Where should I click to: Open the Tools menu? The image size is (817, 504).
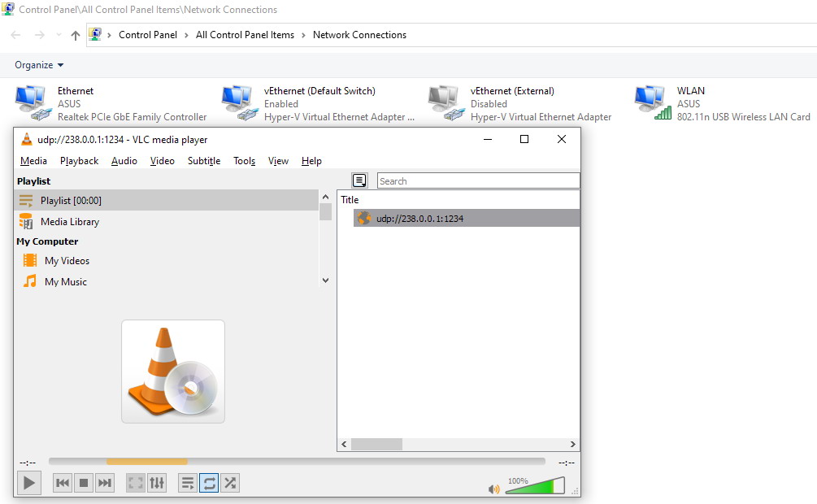pos(245,161)
